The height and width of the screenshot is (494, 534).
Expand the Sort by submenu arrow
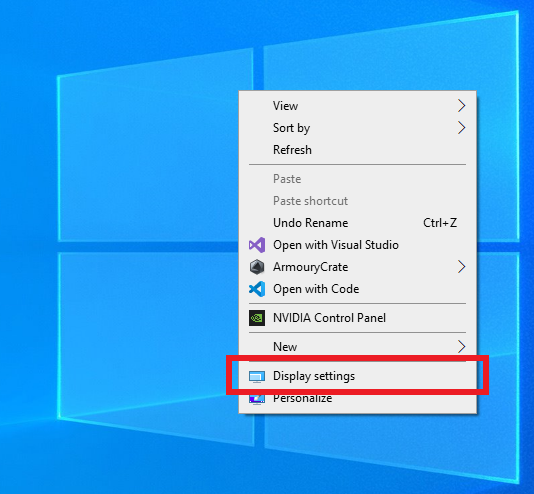[461, 128]
